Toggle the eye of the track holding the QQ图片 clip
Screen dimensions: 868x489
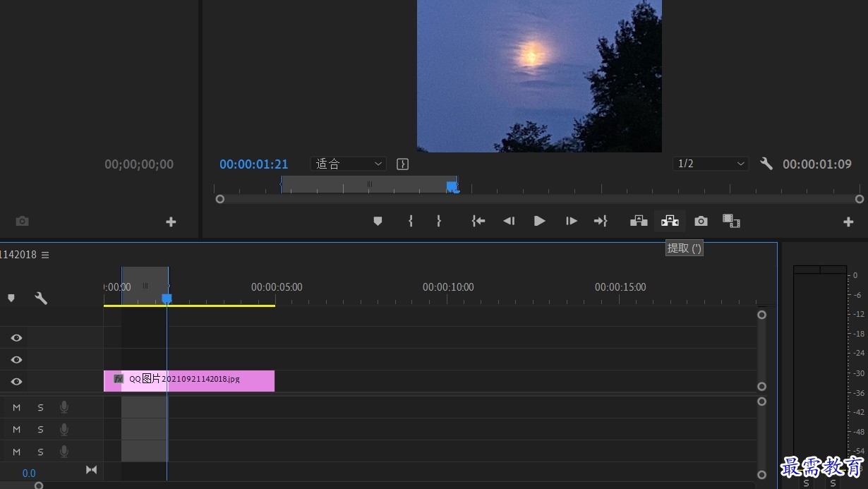coord(16,382)
